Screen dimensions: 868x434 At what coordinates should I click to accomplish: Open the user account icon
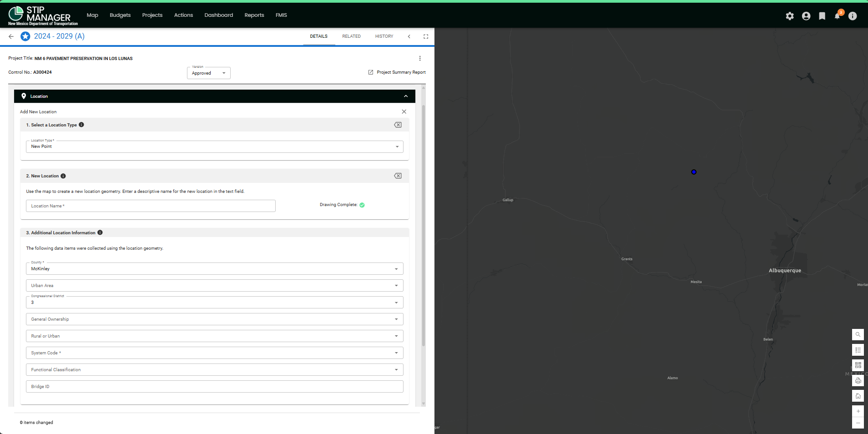(806, 16)
